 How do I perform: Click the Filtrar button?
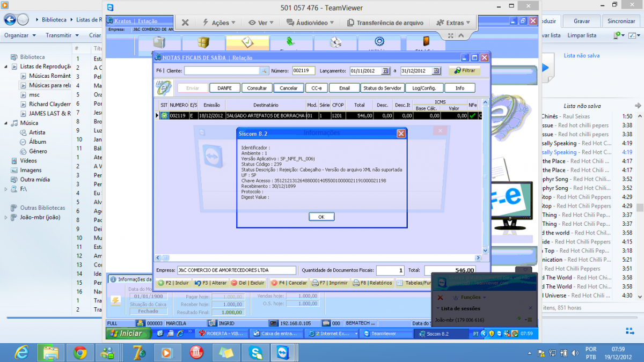click(464, 71)
